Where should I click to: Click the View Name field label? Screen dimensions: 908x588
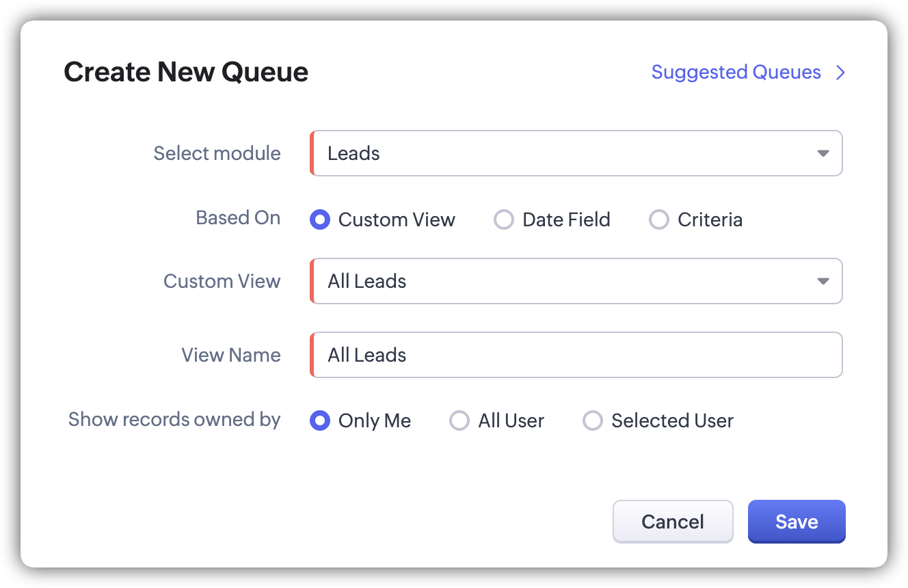231,355
